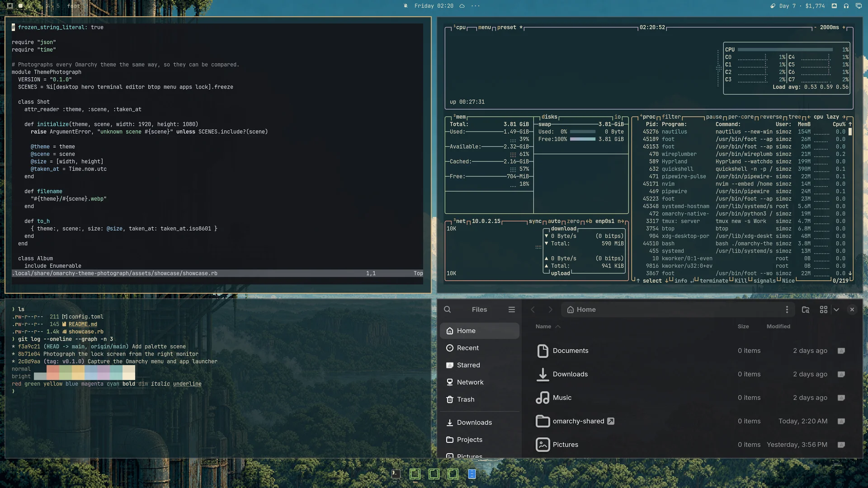Select the Home entry in Files sidebar
The width and height of the screenshot is (868, 488).
pos(480,331)
